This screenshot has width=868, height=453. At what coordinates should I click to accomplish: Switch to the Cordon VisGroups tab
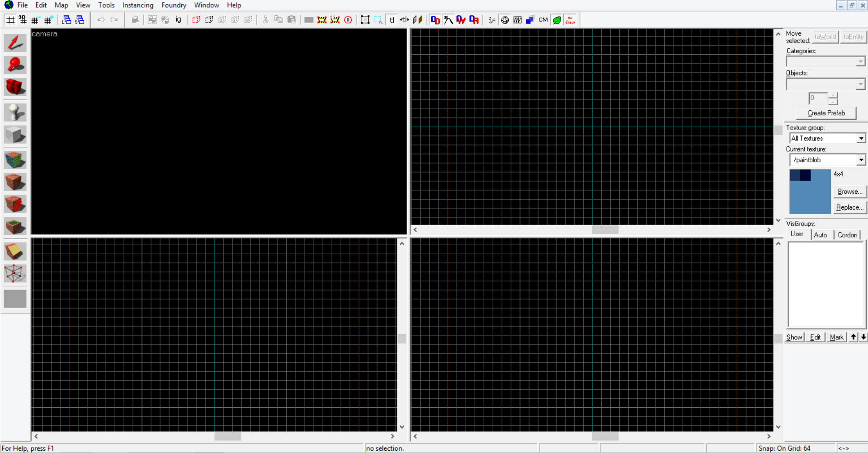847,235
